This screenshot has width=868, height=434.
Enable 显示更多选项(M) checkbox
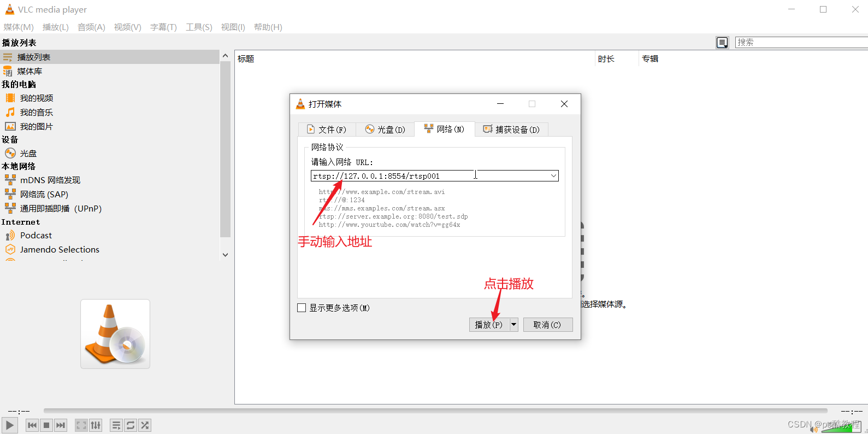[302, 308]
